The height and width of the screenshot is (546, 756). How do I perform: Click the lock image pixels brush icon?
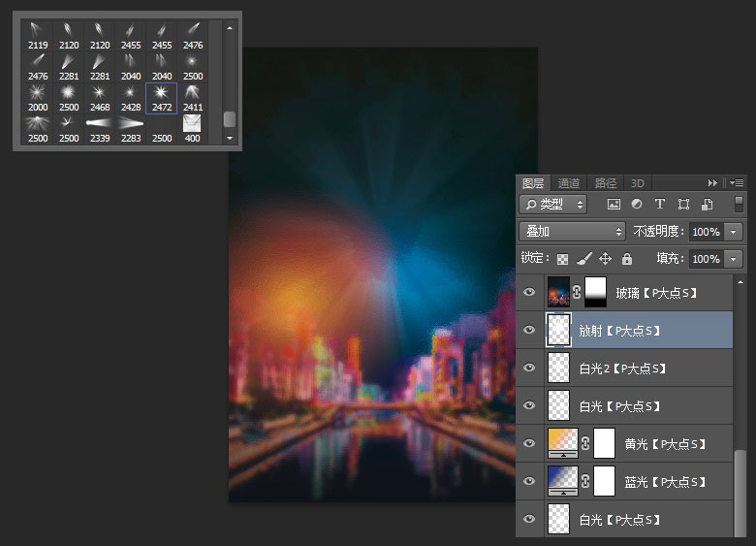click(x=583, y=259)
